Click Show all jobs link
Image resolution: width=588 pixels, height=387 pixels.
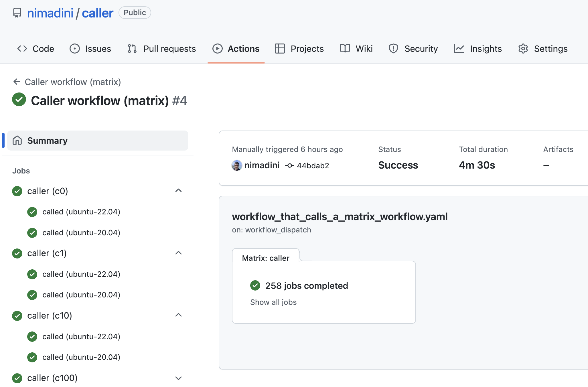pos(273,302)
